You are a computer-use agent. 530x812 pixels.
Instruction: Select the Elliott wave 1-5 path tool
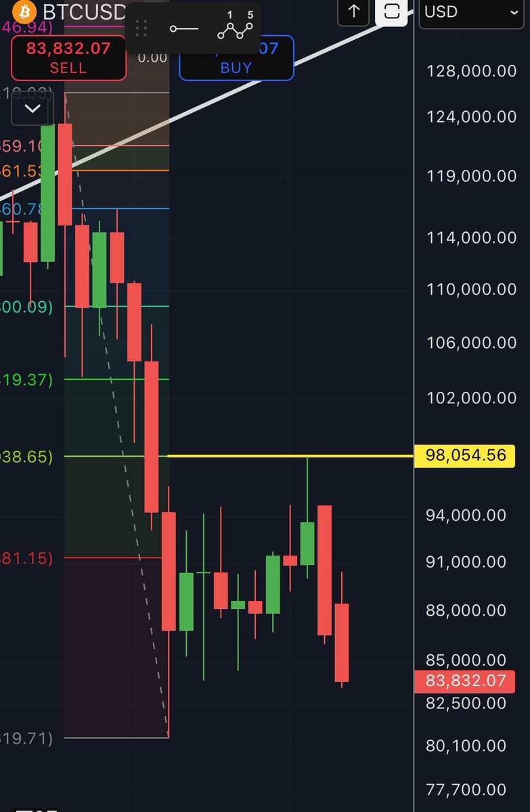point(235,26)
